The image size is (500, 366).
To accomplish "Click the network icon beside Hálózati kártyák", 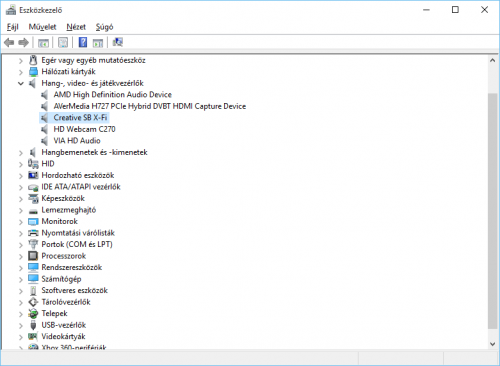I will 33,72.
